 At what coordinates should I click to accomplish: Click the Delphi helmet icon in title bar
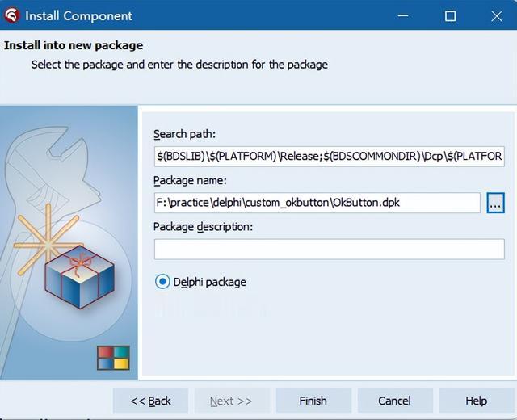point(12,15)
